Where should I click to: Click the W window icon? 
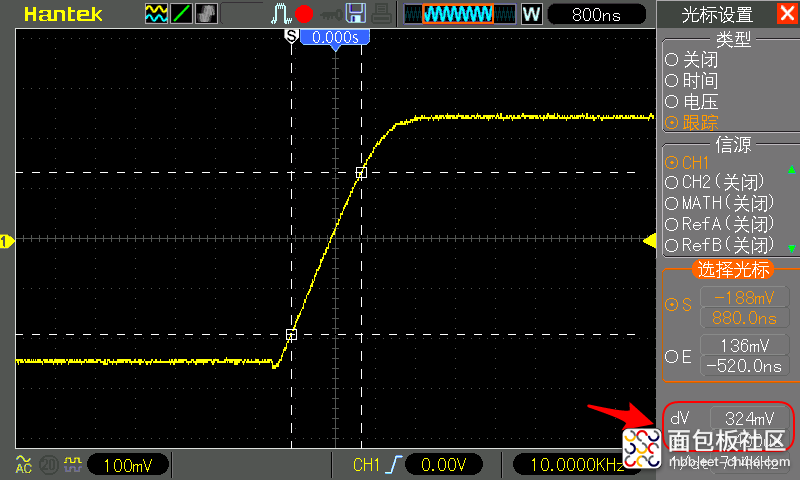(x=531, y=14)
